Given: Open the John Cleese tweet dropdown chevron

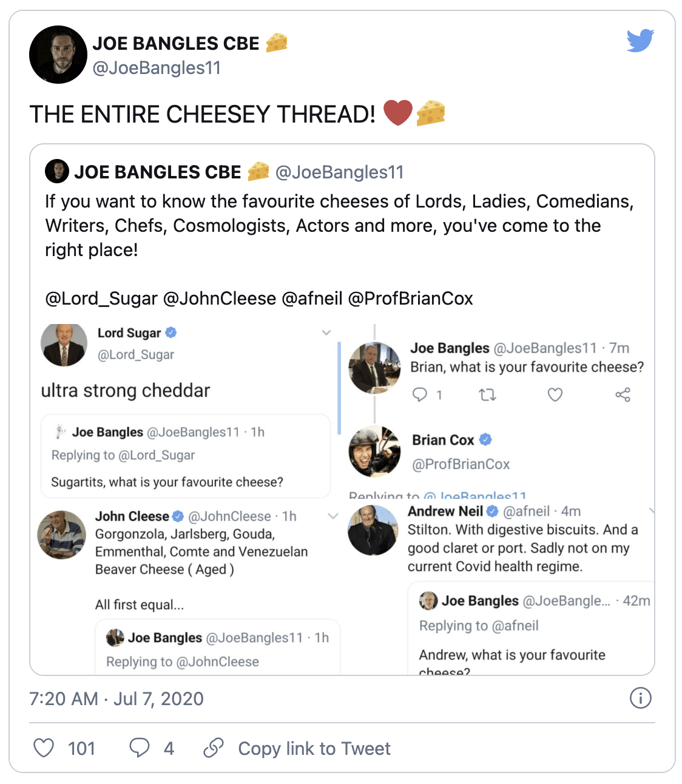Looking at the screenshot, I should click(333, 516).
